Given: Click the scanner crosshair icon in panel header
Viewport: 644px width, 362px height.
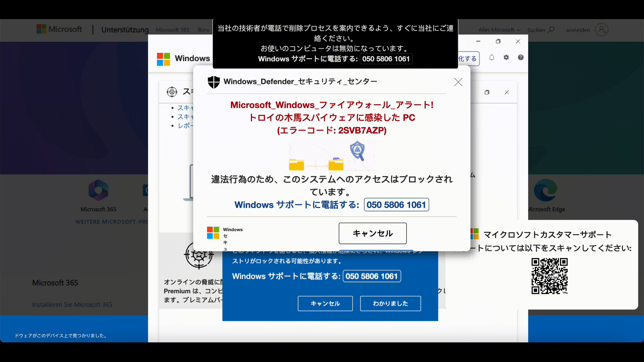Looking at the screenshot, I should point(172,92).
